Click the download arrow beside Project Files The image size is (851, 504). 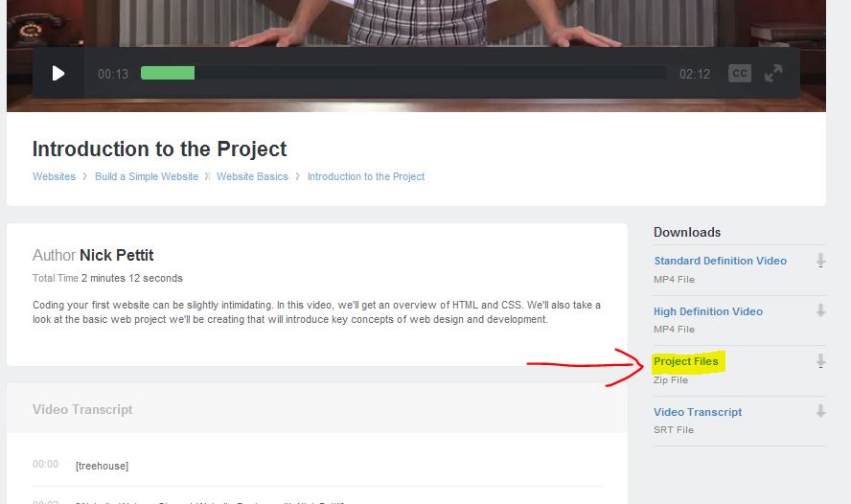tap(820, 361)
